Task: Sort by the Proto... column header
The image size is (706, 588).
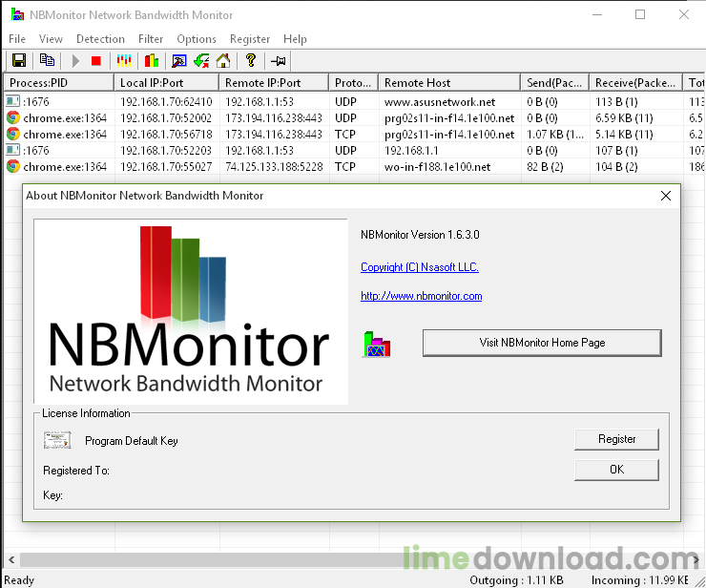Action: (x=353, y=83)
